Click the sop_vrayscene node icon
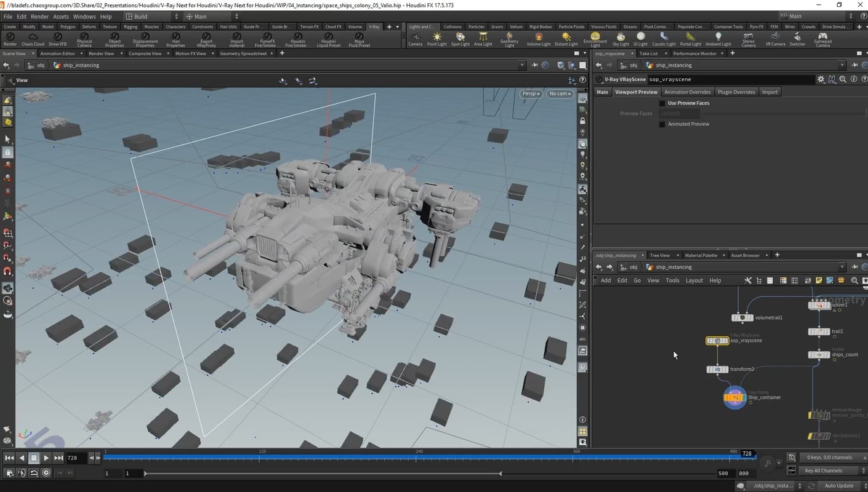868x492 pixels. (717, 341)
